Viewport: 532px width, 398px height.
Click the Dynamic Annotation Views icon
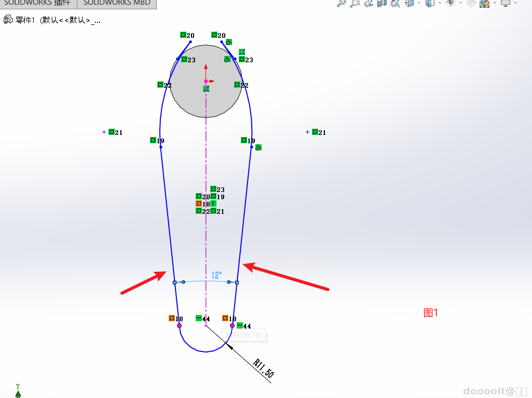point(395,4)
